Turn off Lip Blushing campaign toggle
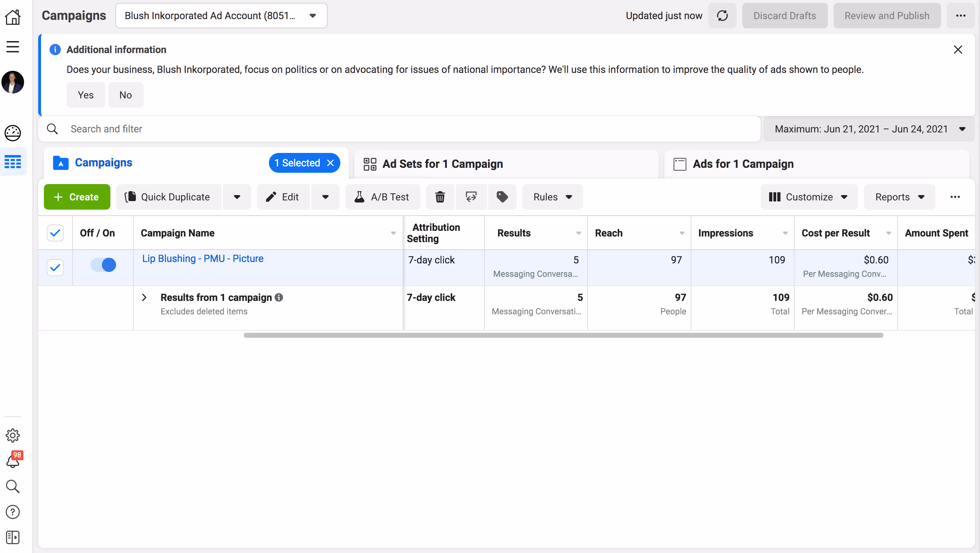The width and height of the screenshot is (980, 553). pyautogui.click(x=103, y=264)
